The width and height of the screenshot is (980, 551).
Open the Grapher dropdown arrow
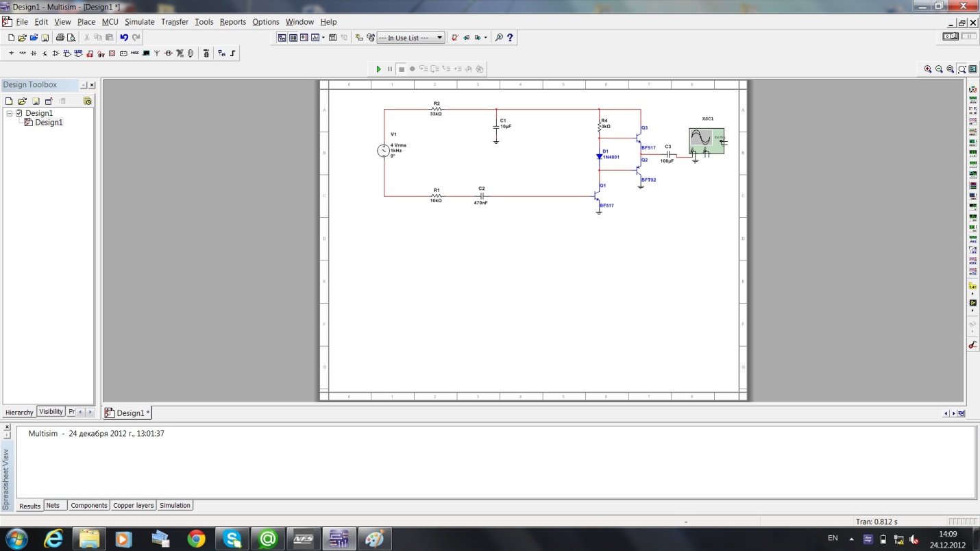click(323, 38)
